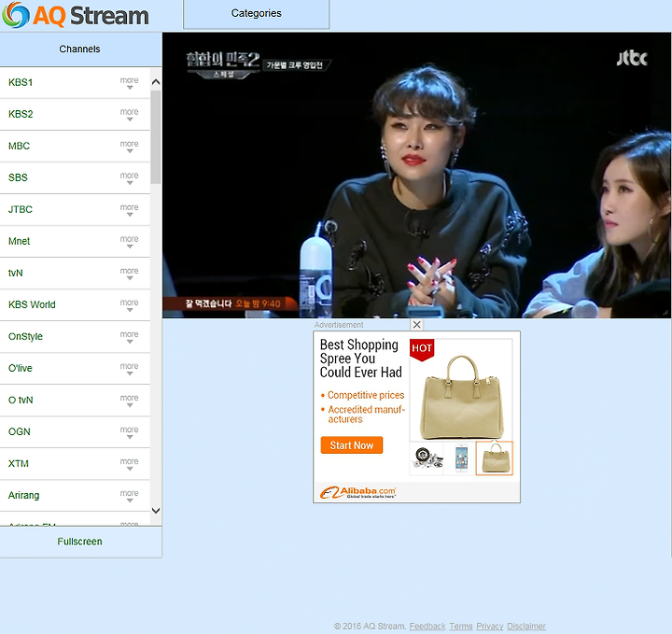The height and width of the screenshot is (634, 672).
Task: Show more options for OGN
Action: point(130,432)
